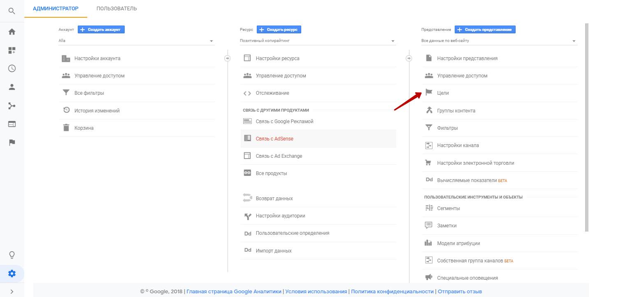Image resolution: width=644 pixels, height=297 pixels.
Task: Click Создать аккаунт button
Action: click(101, 30)
